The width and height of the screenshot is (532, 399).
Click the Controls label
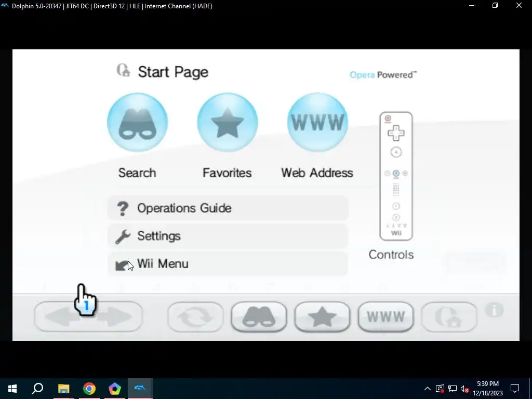391,255
